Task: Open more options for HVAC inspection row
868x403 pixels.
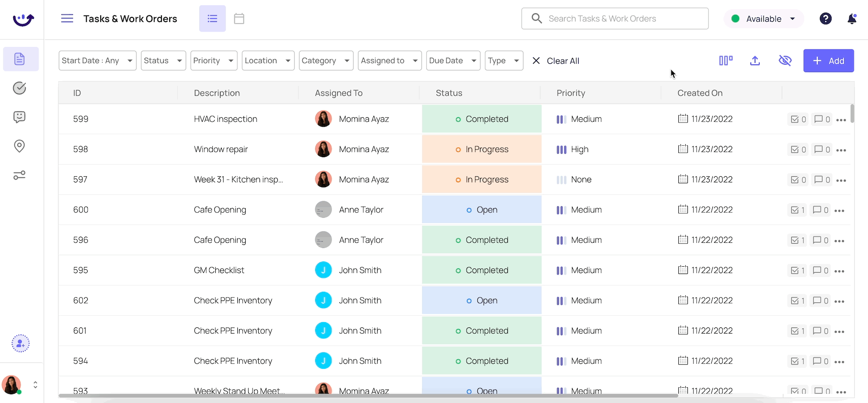Action: pos(841,120)
